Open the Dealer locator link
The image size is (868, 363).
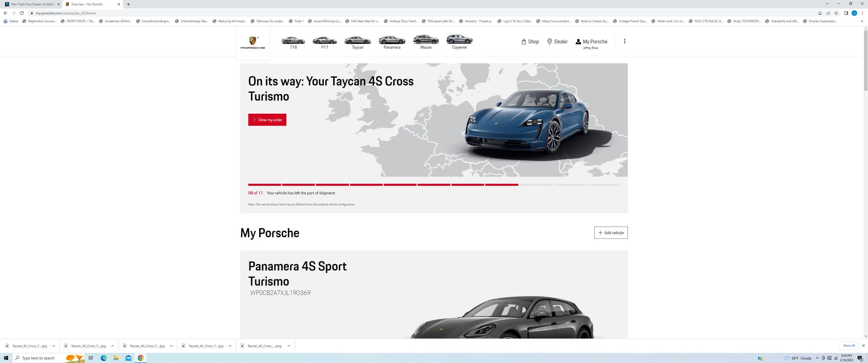pyautogui.click(x=557, y=42)
